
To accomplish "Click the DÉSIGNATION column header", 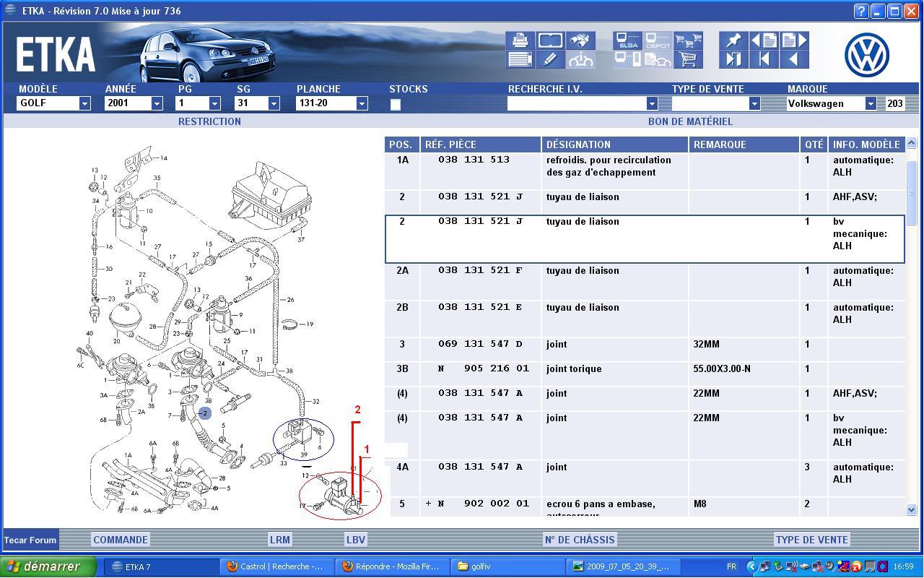I will [x=615, y=144].
